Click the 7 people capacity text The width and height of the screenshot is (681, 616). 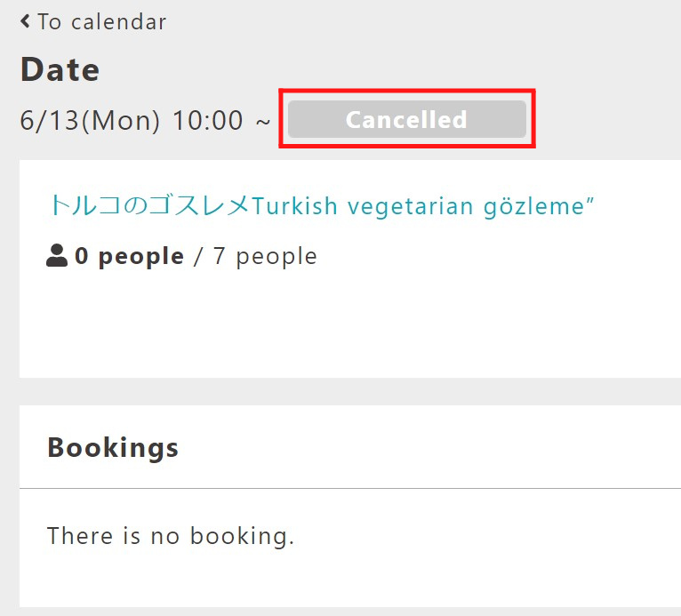(265, 257)
